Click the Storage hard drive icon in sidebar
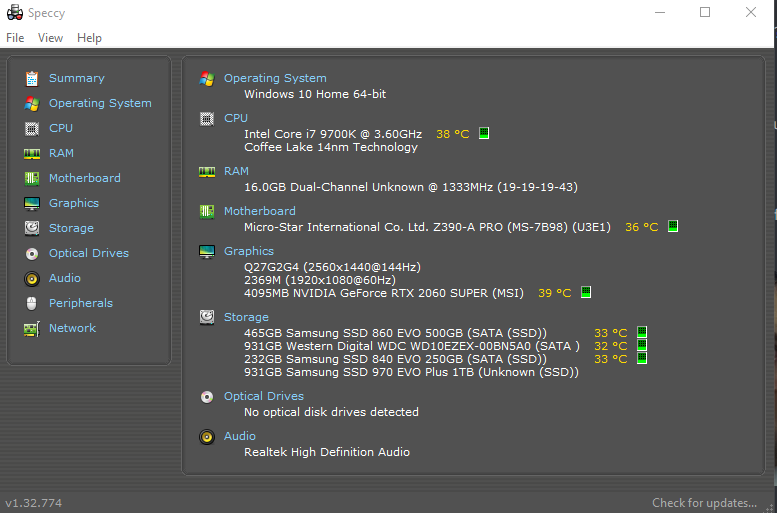This screenshot has width=777, height=513. coord(32,228)
